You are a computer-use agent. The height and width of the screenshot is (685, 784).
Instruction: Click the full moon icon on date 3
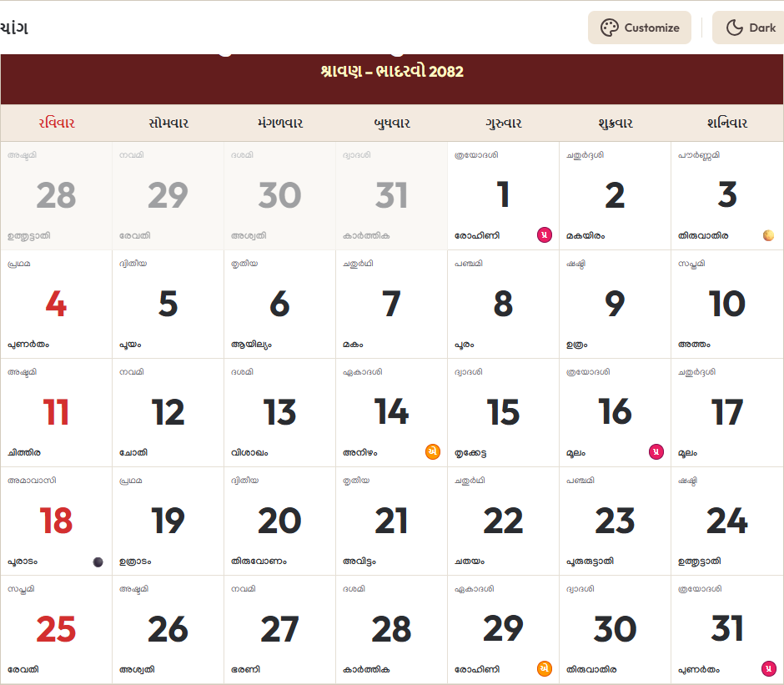click(768, 235)
